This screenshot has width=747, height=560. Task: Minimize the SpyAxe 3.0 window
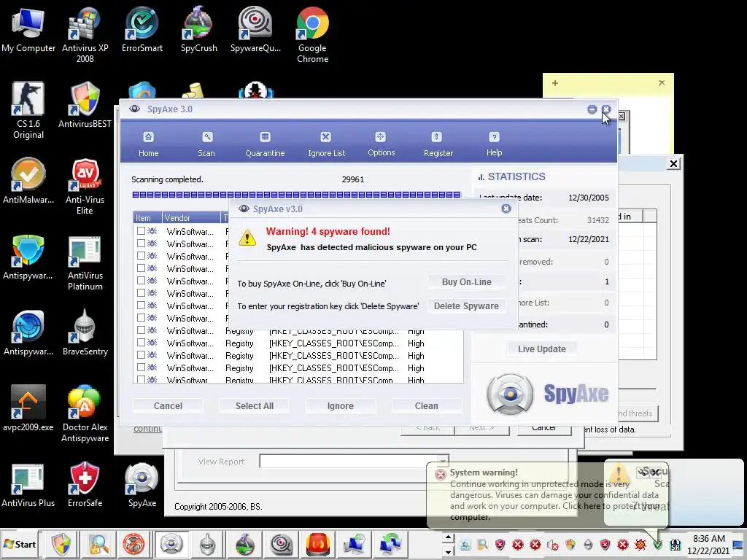coord(592,109)
